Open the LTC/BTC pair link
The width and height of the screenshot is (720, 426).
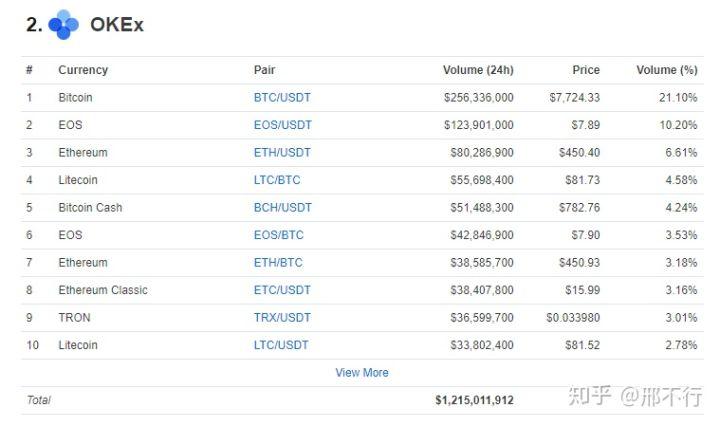click(277, 180)
